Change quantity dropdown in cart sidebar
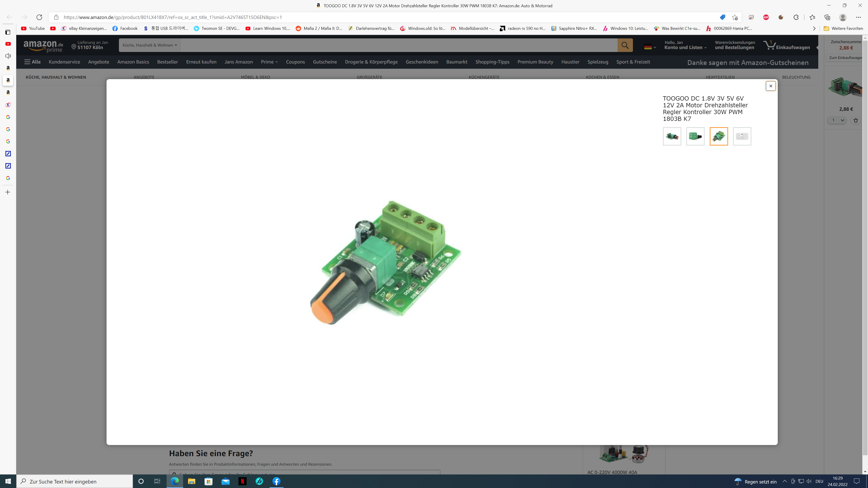This screenshot has height=488, width=868. tap(837, 120)
